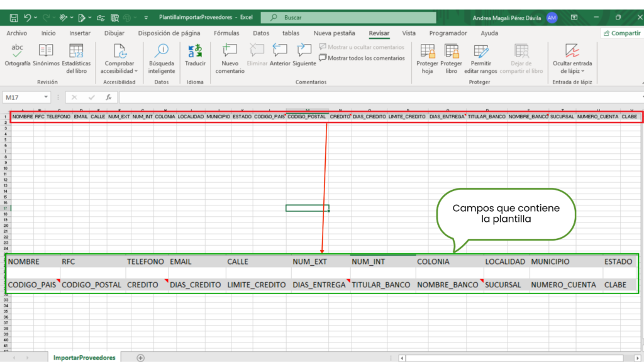
Task: Open the Archivo menu
Action: (x=17, y=33)
